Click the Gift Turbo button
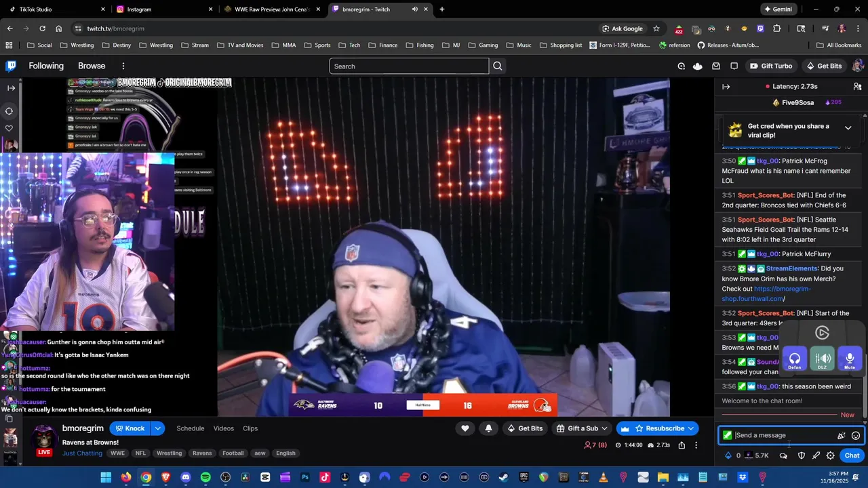The width and height of the screenshot is (868, 488). click(x=771, y=66)
